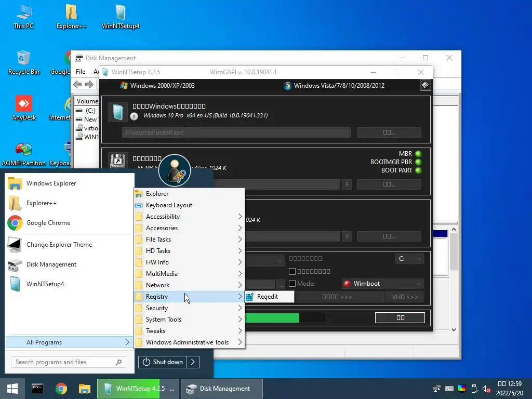The image size is (532, 399).
Task: Click the VHD >>> button
Action: (405, 297)
